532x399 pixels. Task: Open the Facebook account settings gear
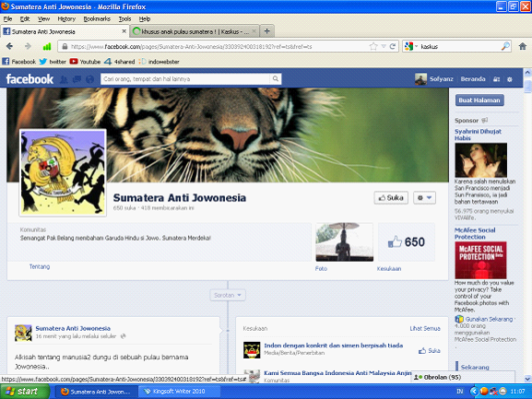pyautogui.click(x=510, y=79)
